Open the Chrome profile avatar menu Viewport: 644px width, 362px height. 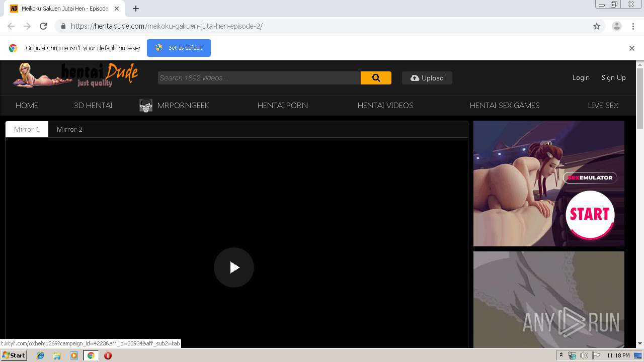tap(616, 26)
